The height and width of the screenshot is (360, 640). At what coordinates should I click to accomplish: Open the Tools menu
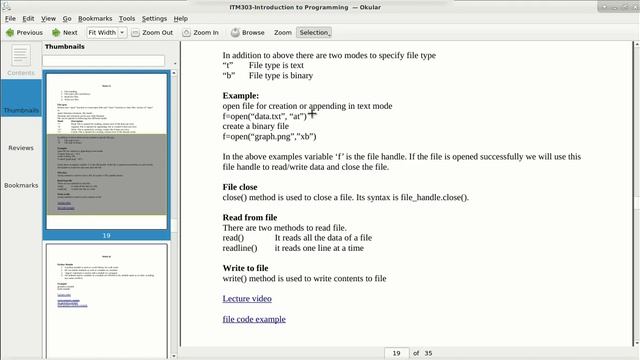[127, 19]
